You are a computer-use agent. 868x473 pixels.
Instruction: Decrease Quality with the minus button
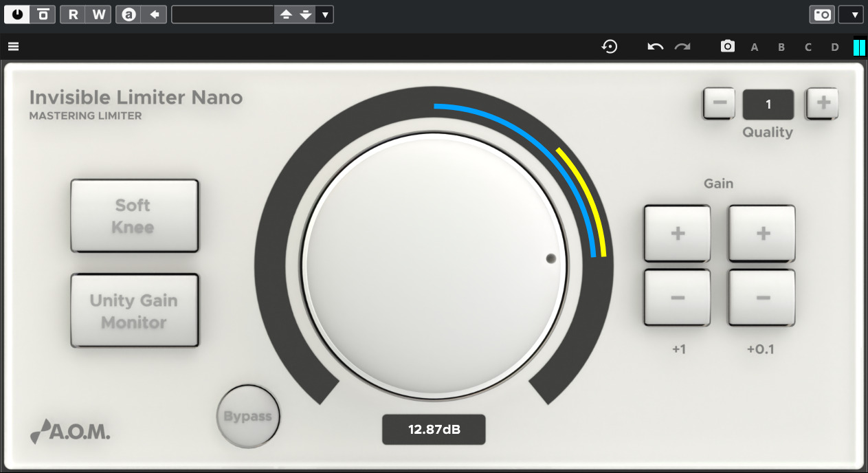[x=720, y=104]
